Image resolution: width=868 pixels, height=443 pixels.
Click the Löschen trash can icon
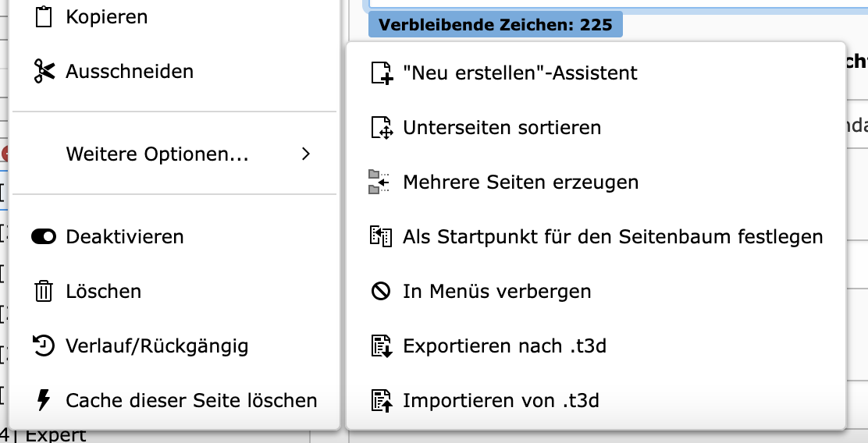(43, 291)
